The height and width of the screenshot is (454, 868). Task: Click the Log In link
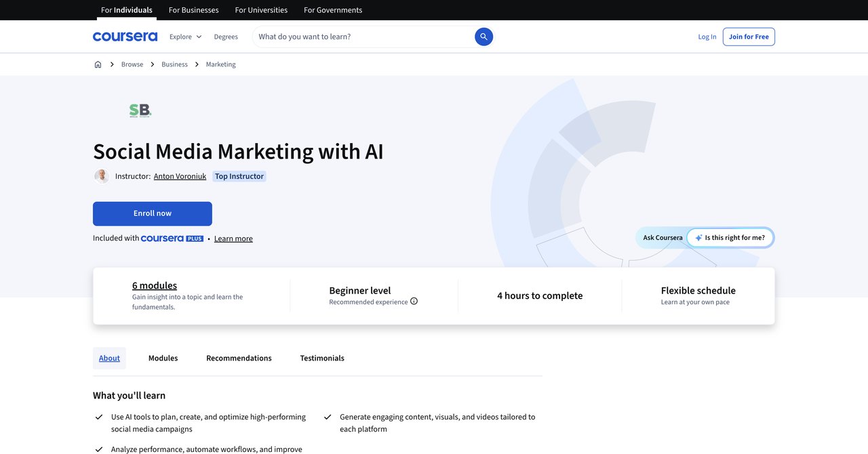(x=707, y=37)
